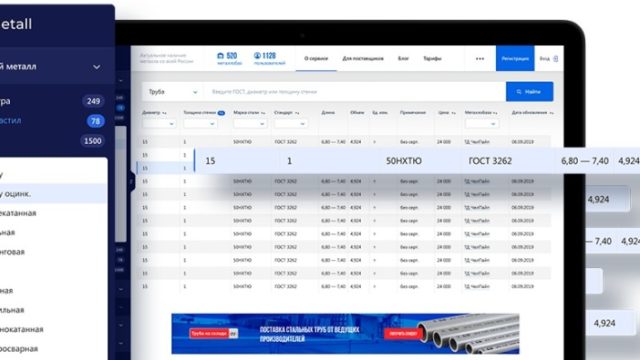This screenshot has width=640, height=360.
Task: Click the ГОСТ search input field
Action: tap(355, 92)
